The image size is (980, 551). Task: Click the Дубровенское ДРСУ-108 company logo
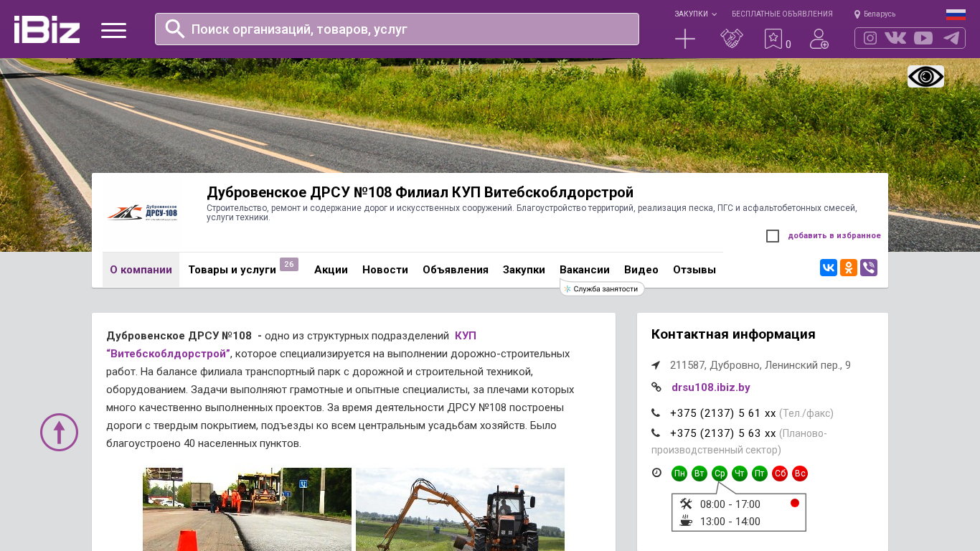(142, 212)
